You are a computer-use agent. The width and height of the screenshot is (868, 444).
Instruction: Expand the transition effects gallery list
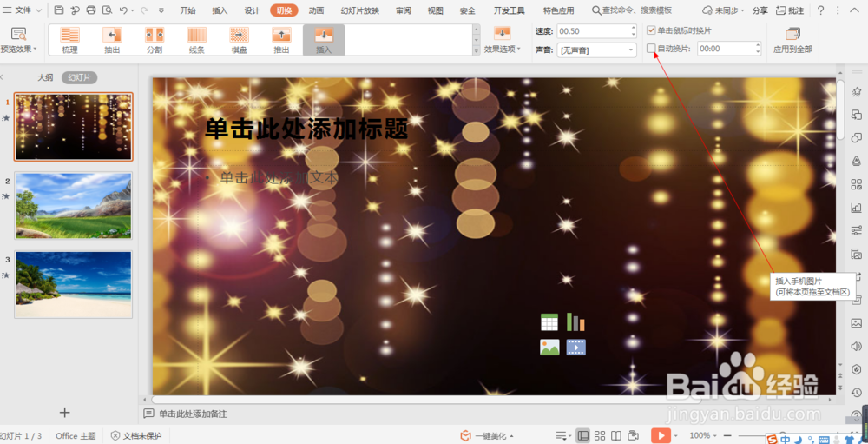[x=476, y=51]
